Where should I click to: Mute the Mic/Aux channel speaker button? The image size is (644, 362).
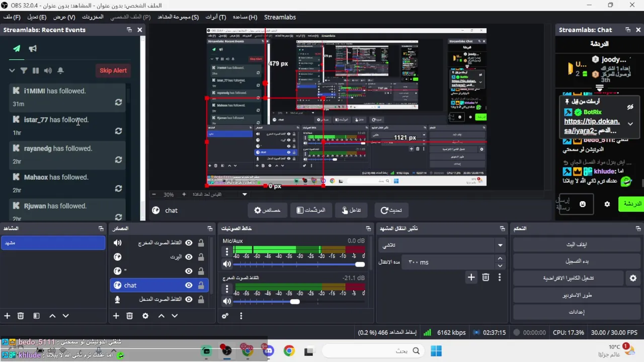pos(227,264)
